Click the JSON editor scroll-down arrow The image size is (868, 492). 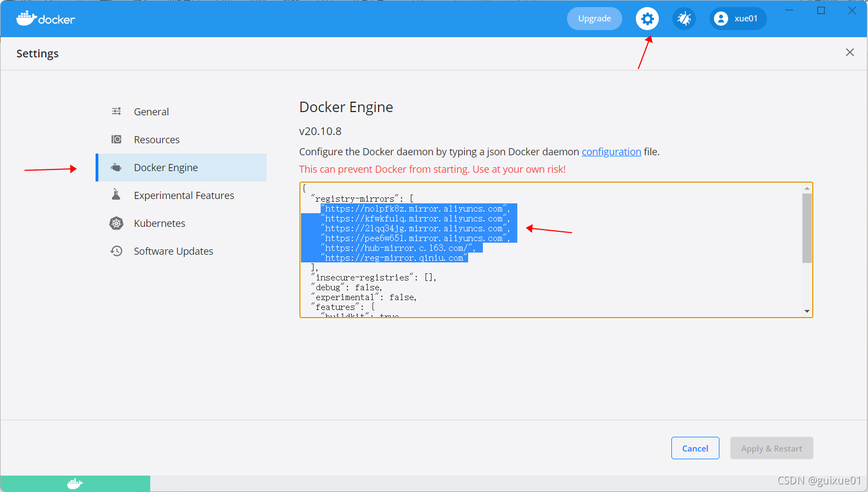point(807,311)
